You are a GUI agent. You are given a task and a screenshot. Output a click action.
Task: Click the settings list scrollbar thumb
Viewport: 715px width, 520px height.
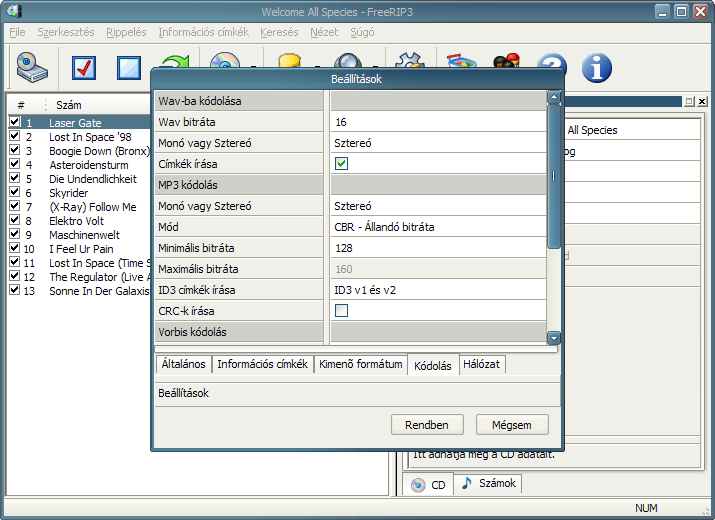pyautogui.click(x=554, y=176)
